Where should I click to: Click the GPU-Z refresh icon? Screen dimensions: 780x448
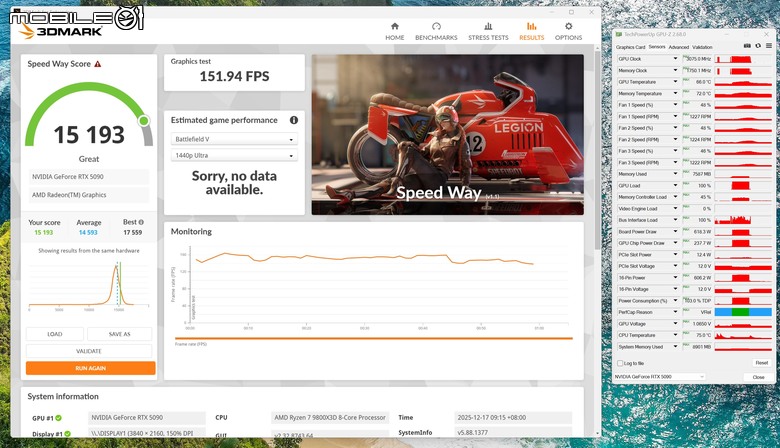758,46
